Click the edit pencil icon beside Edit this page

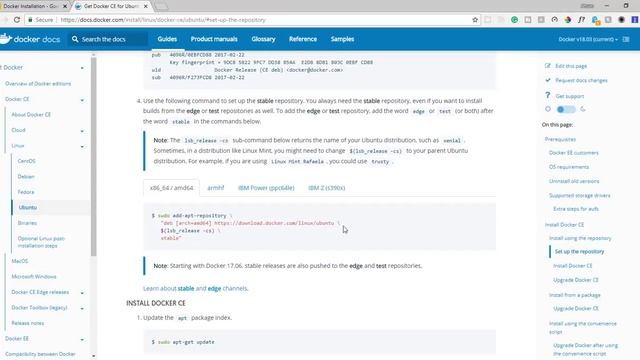(548, 66)
